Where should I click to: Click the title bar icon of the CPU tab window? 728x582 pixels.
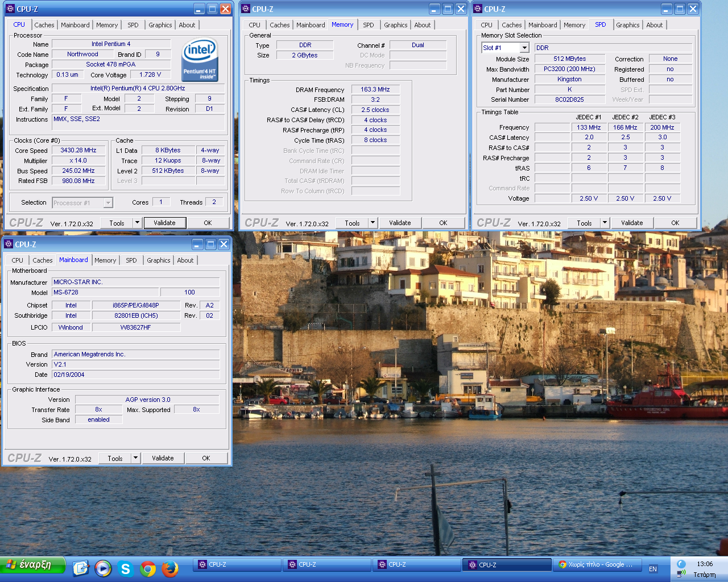click(9, 9)
